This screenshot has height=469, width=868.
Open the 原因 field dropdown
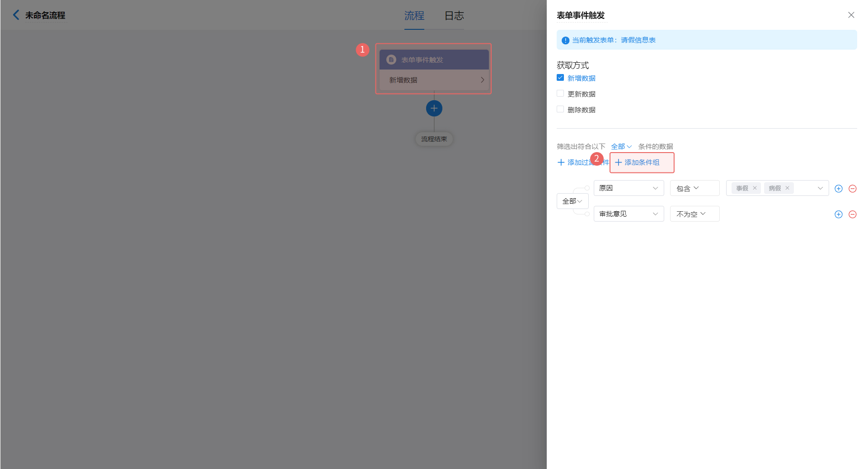pyautogui.click(x=629, y=188)
